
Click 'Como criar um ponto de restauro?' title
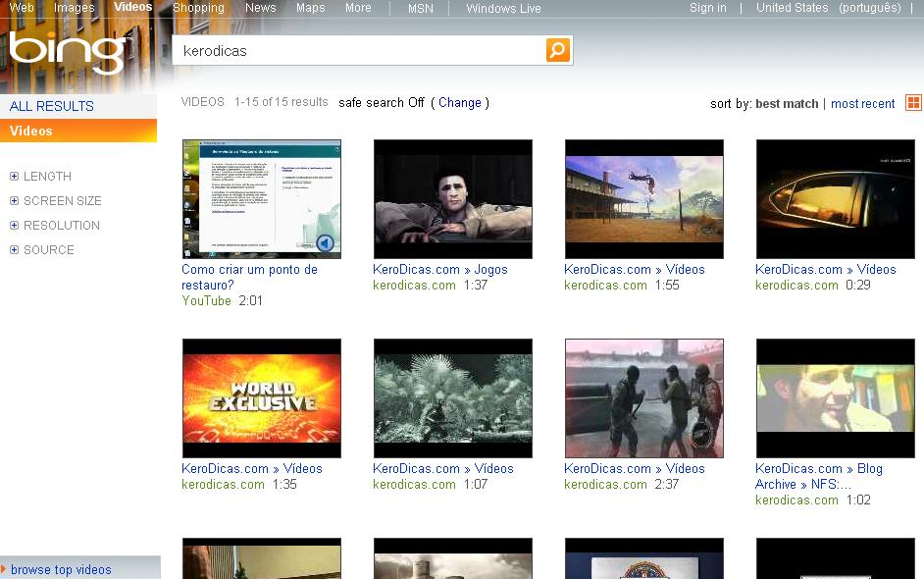249,277
